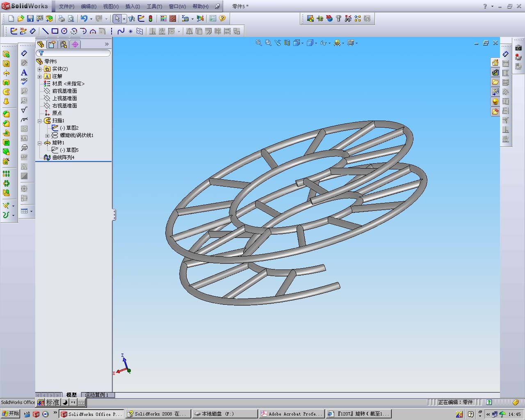Click the Surface Finish symbol icon

click(x=24, y=110)
